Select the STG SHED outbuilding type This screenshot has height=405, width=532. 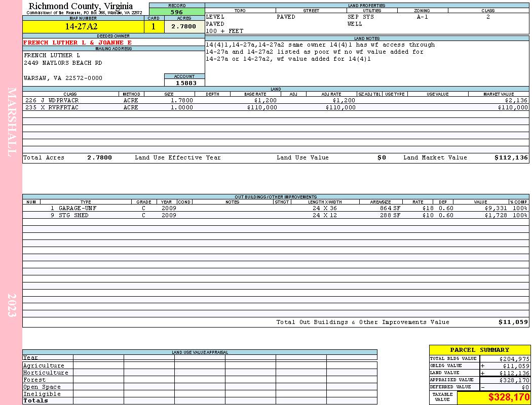pyautogui.click(x=73, y=216)
